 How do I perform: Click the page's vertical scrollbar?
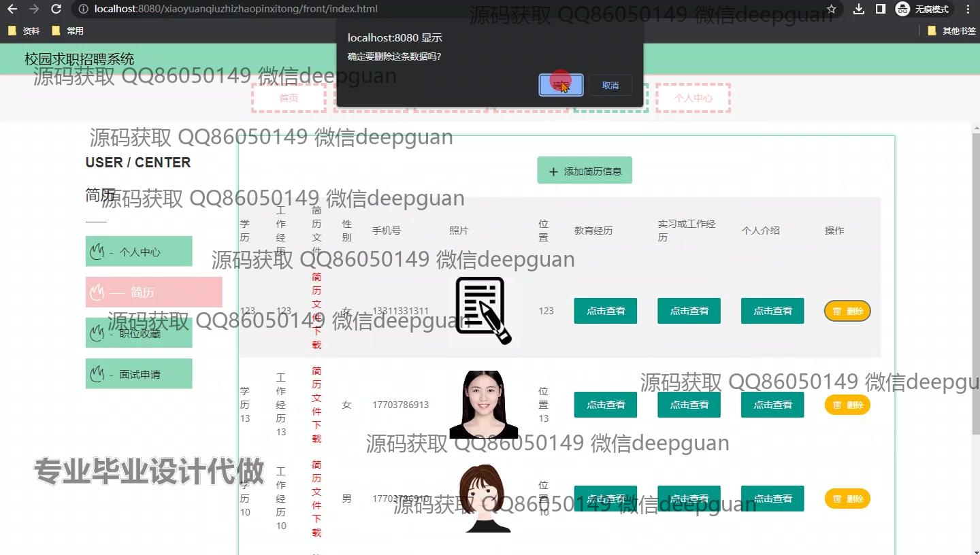(975, 286)
